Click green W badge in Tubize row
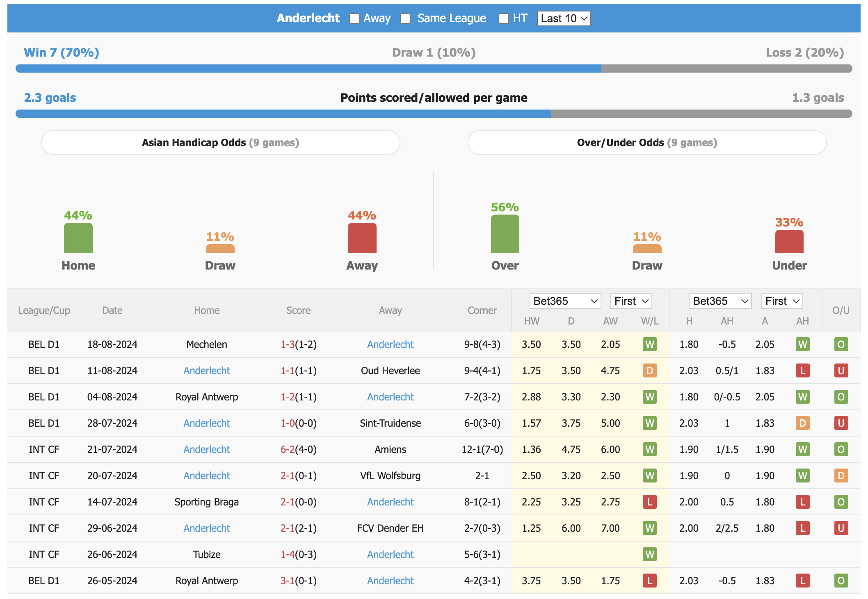Screen dimensions: 868x599 [x=650, y=554]
